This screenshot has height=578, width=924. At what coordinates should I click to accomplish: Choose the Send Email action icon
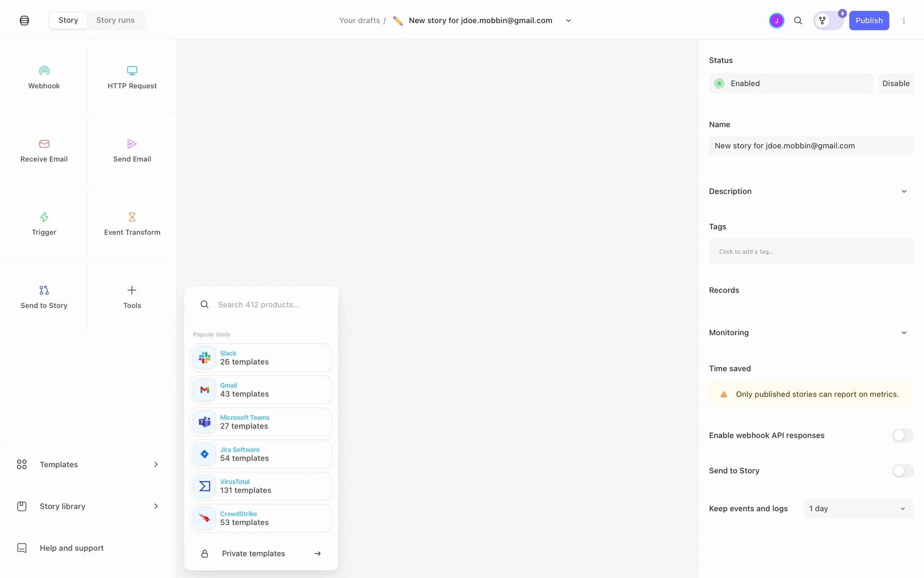pos(132,144)
